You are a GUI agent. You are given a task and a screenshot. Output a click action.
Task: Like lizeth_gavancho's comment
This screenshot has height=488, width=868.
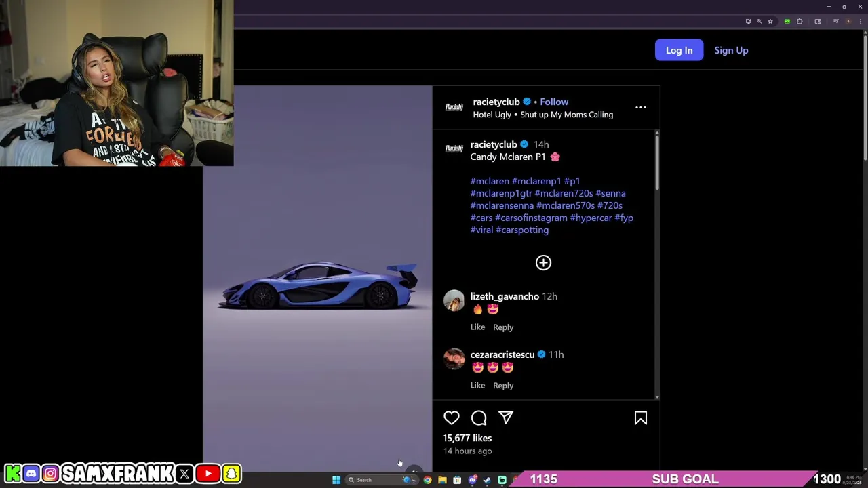[477, 327]
